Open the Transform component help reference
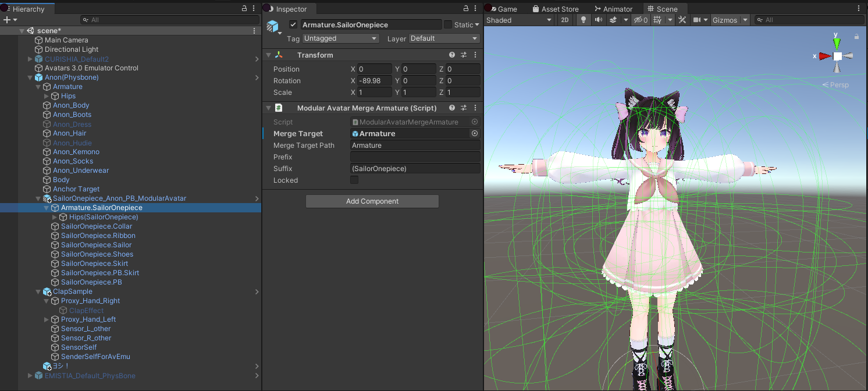This screenshot has width=868, height=391. (452, 55)
